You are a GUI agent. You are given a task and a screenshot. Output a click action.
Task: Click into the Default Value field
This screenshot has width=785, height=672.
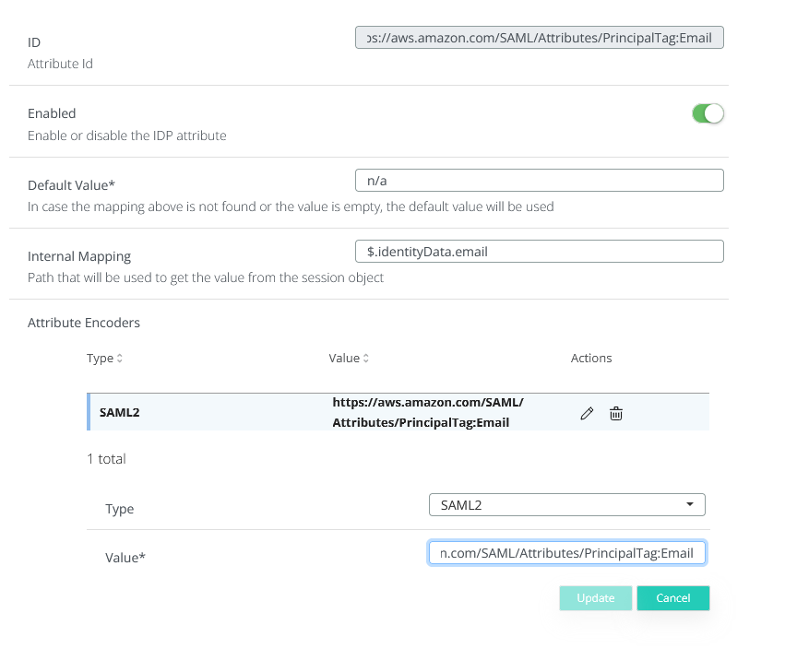pyautogui.click(x=539, y=180)
